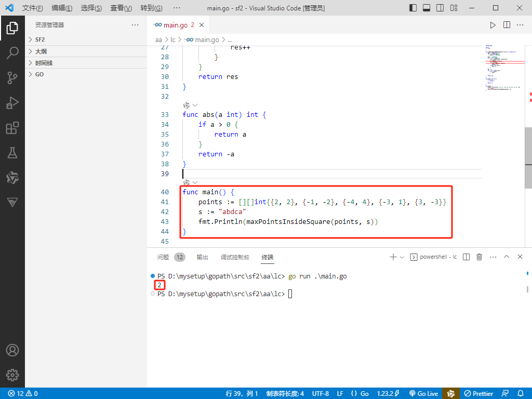This screenshot has height=399, width=532.
Task: Create a new terminal with plus icon
Action: click(393, 257)
